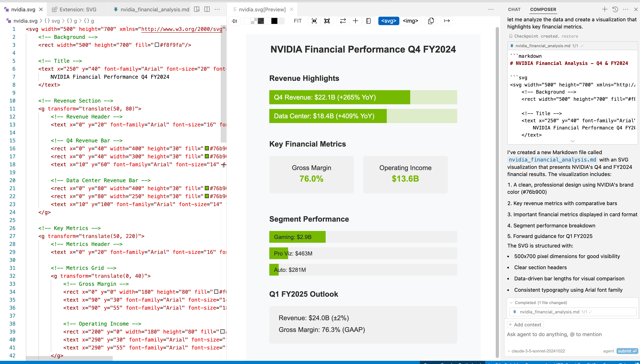This screenshot has width=640, height=364.
Task: Click the 'Gross Margin' card in preview
Action: (x=311, y=174)
